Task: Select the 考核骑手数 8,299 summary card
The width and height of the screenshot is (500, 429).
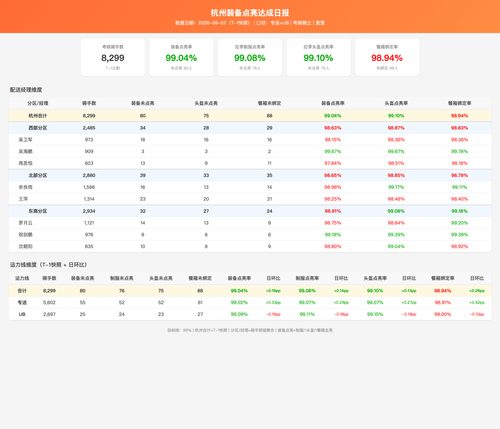Action: 113,57
